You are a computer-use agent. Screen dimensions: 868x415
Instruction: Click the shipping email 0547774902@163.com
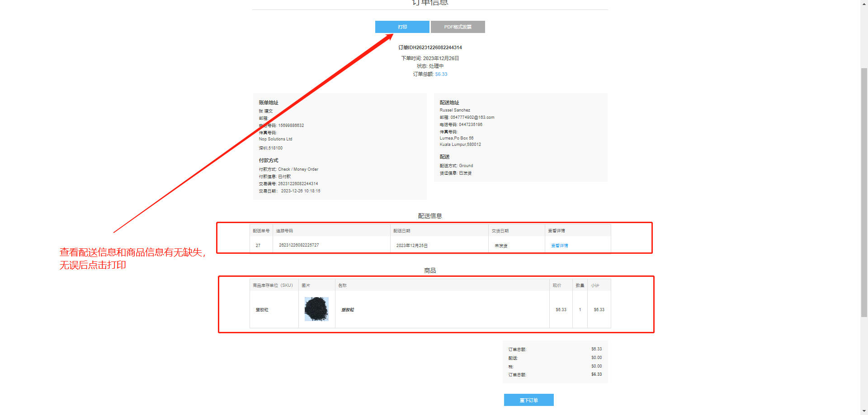point(472,117)
